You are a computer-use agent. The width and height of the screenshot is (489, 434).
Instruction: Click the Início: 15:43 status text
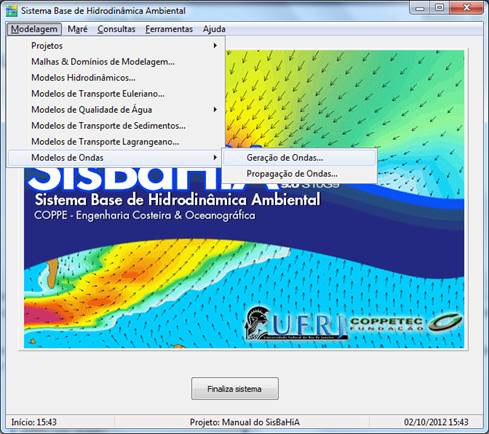[x=34, y=422]
